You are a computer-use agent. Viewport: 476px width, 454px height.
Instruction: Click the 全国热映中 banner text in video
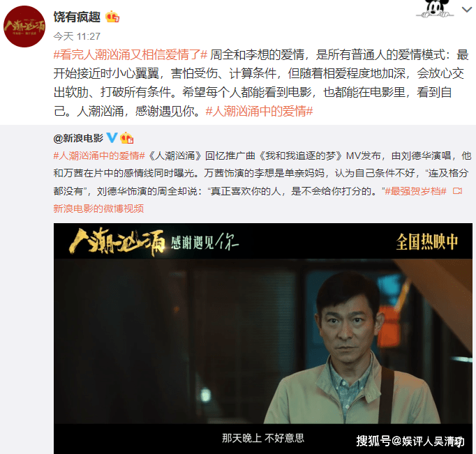pyautogui.click(x=427, y=242)
